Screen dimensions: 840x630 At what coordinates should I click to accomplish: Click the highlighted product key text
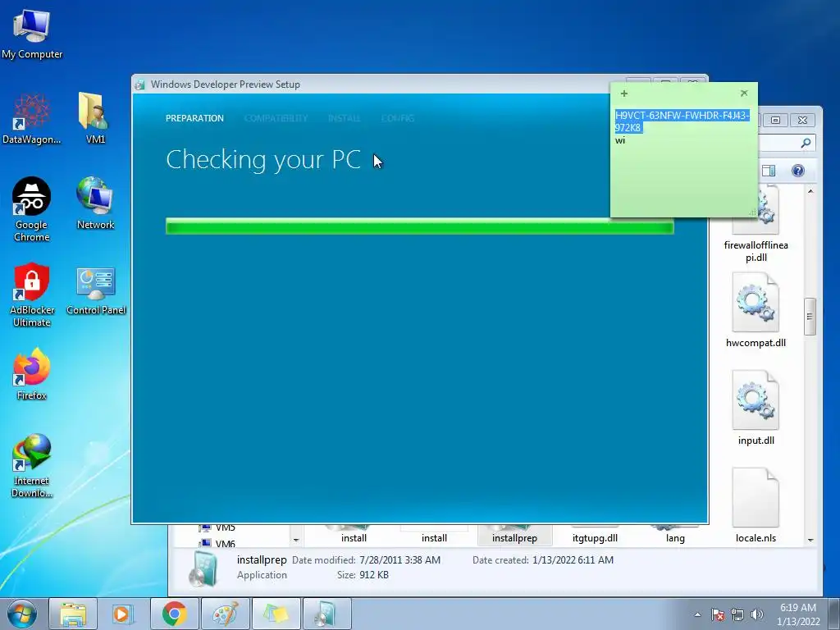tap(682, 121)
